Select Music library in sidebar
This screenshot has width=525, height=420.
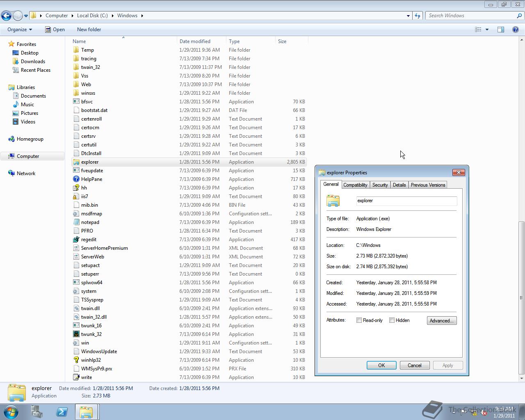tap(27, 105)
